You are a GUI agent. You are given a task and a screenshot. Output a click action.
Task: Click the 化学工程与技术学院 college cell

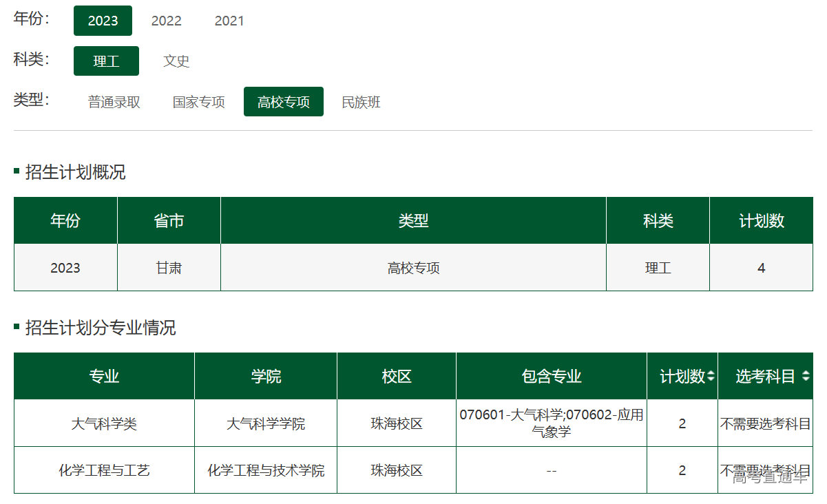tap(266, 470)
